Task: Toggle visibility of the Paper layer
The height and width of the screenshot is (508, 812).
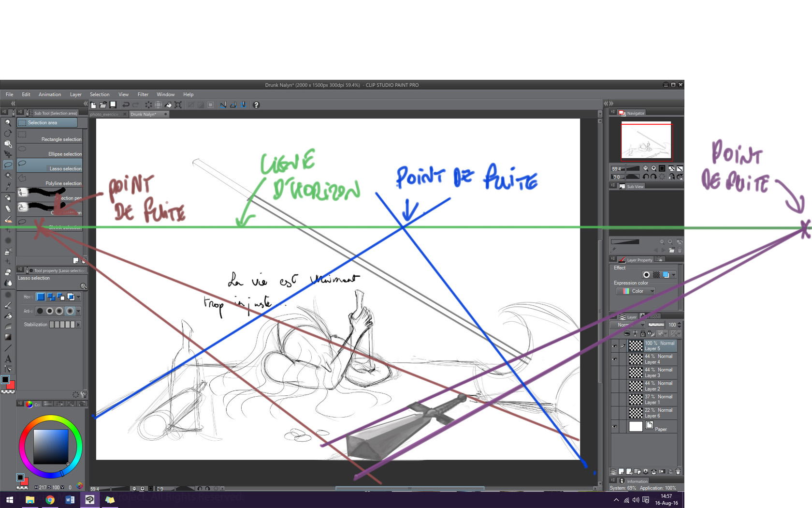Action: (614, 427)
